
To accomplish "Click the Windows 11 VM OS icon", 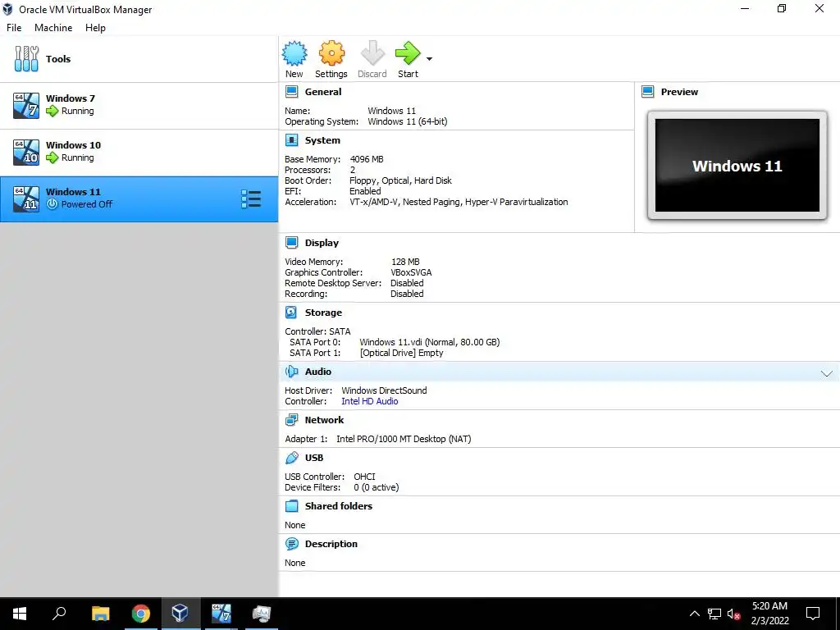I will point(26,199).
